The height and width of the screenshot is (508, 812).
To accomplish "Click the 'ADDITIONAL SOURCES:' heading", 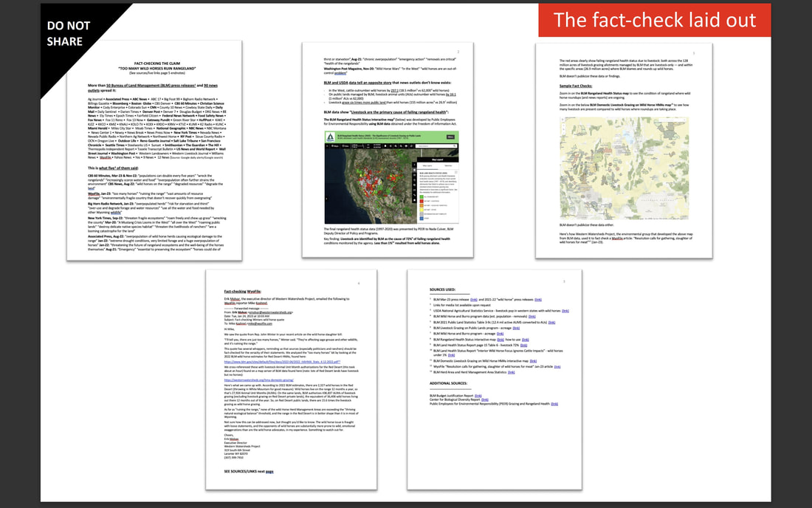I will pos(449,384).
